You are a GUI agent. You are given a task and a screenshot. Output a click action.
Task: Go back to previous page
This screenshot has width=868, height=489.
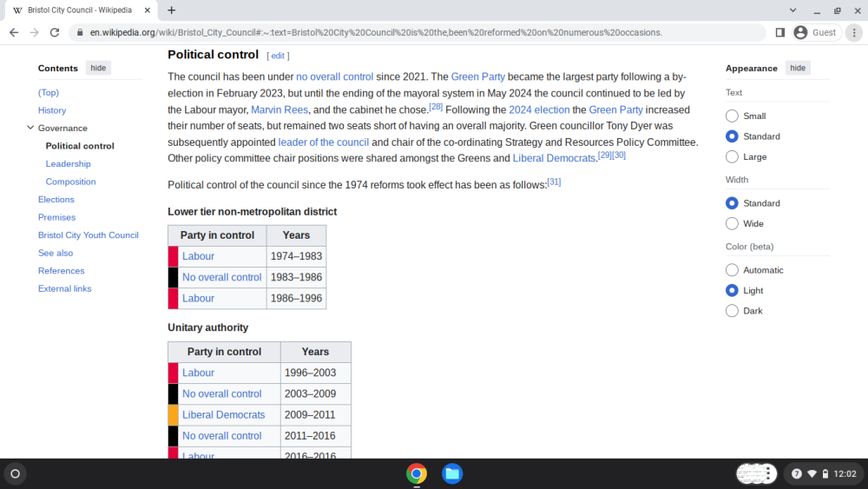14,33
